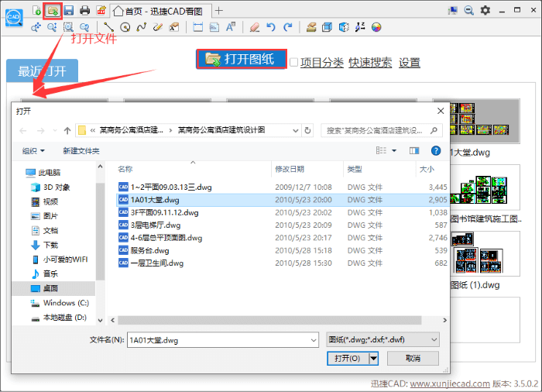Sort by 名称 column header
The image size is (542, 392).
[x=193, y=169]
